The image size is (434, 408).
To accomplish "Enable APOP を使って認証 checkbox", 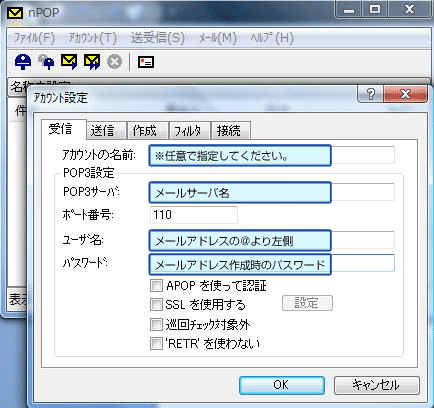I will pyautogui.click(x=156, y=286).
